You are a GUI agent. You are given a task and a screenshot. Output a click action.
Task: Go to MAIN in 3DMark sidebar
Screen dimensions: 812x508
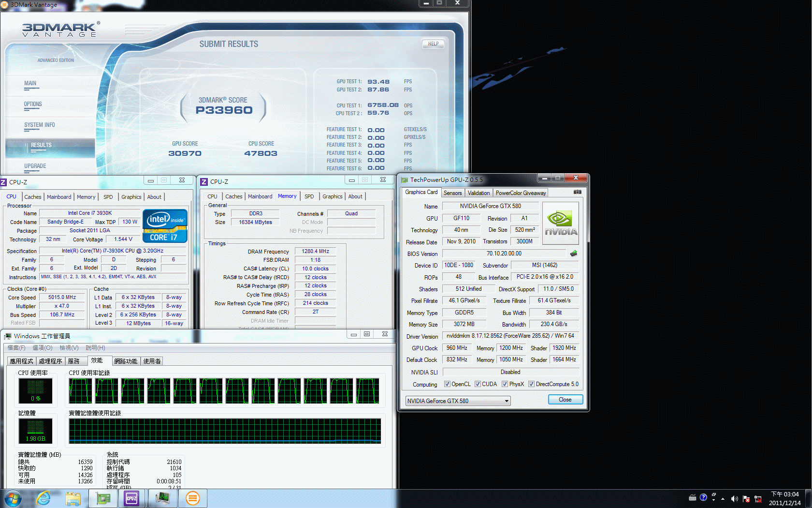point(30,83)
